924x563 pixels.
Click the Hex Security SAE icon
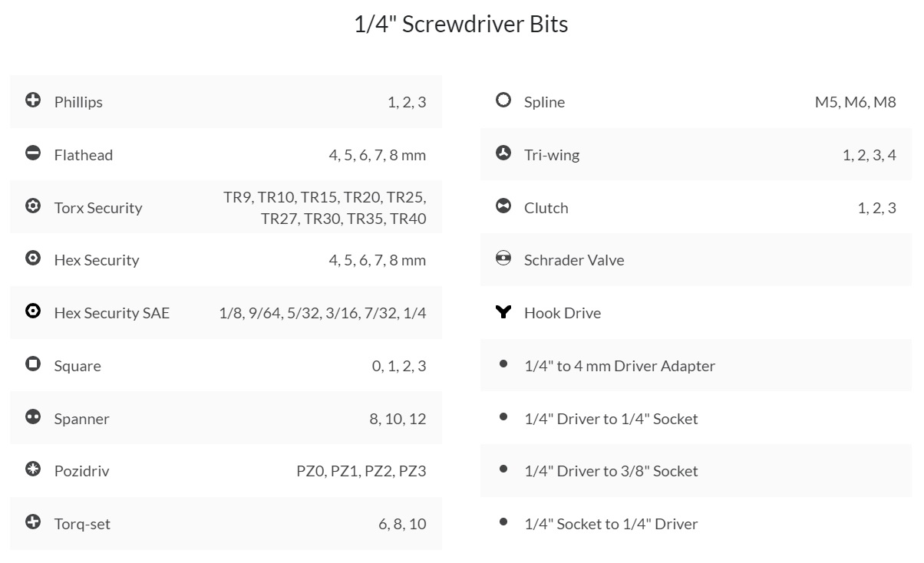point(33,311)
